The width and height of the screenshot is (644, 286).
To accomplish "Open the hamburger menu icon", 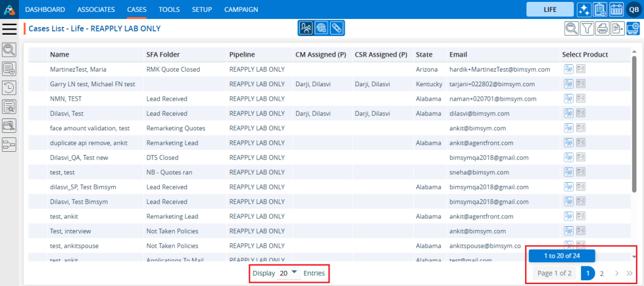I will (x=9, y=28).
